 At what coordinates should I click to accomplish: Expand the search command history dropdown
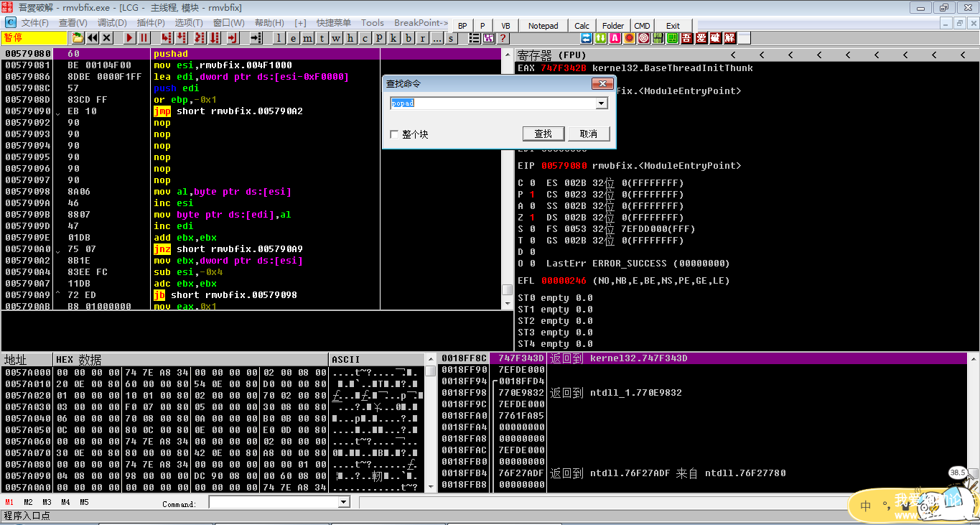[601, 103]
